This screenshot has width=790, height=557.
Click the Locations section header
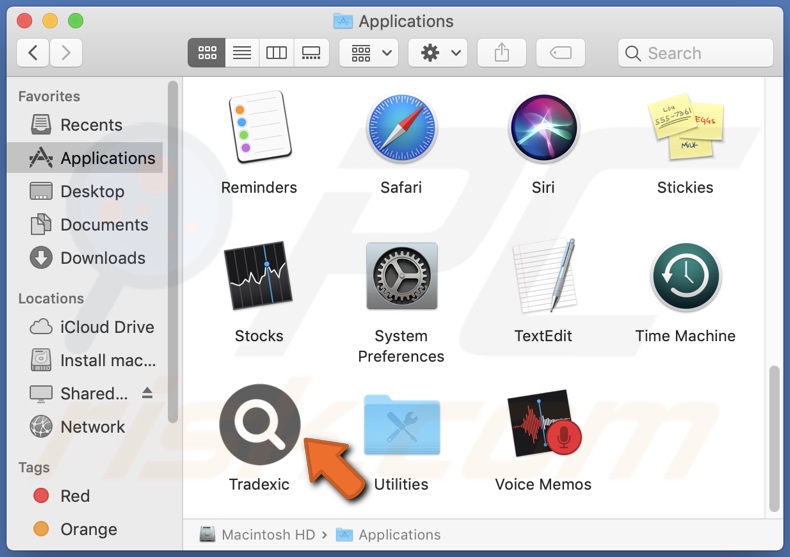click(51, 298)
